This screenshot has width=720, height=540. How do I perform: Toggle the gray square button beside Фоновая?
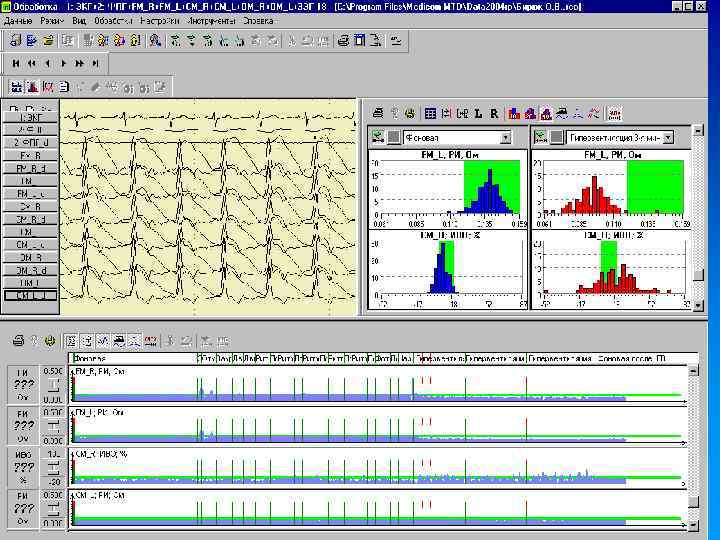[393, 137]
